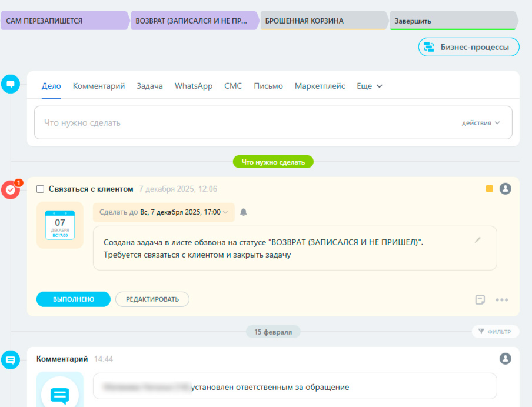Click the Бизнес-процессы icon
Image resolution: width=532 pixels, height=407 pixels.
point(429,47)
